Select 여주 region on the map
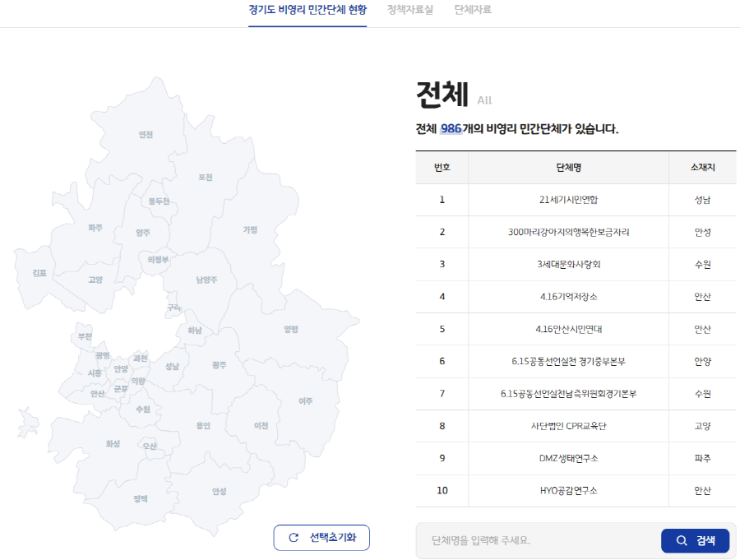This screenshot has width=740, height=560. click(x=305, y=400)
